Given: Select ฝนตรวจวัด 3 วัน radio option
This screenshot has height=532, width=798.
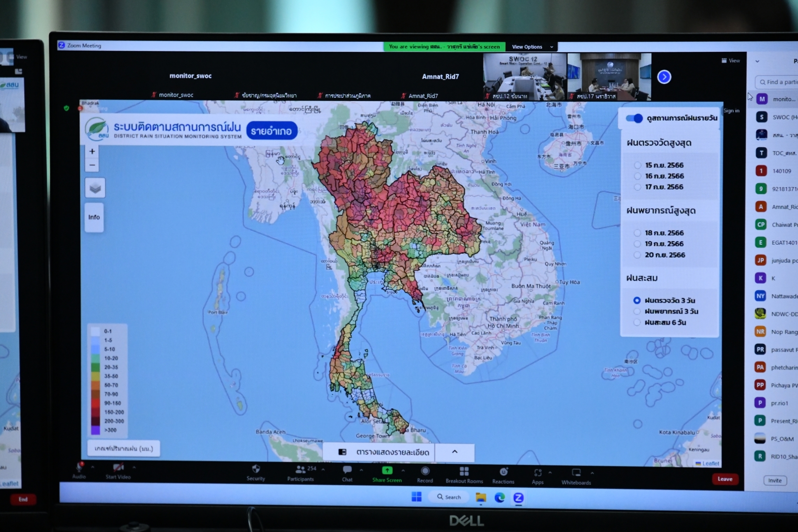Looking at the screenshot, I should pos(637,300).
